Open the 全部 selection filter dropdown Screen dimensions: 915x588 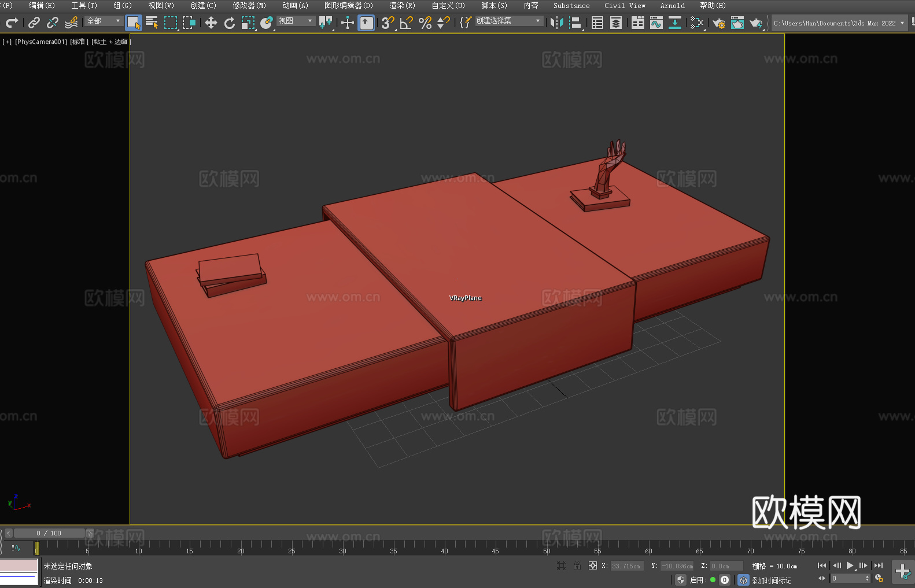coord(104,21)
